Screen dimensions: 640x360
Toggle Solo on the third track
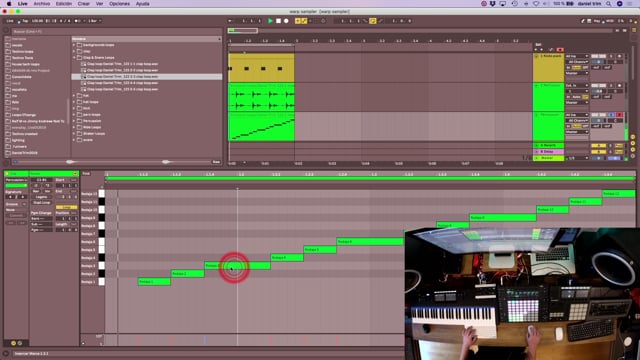[611, 115]
